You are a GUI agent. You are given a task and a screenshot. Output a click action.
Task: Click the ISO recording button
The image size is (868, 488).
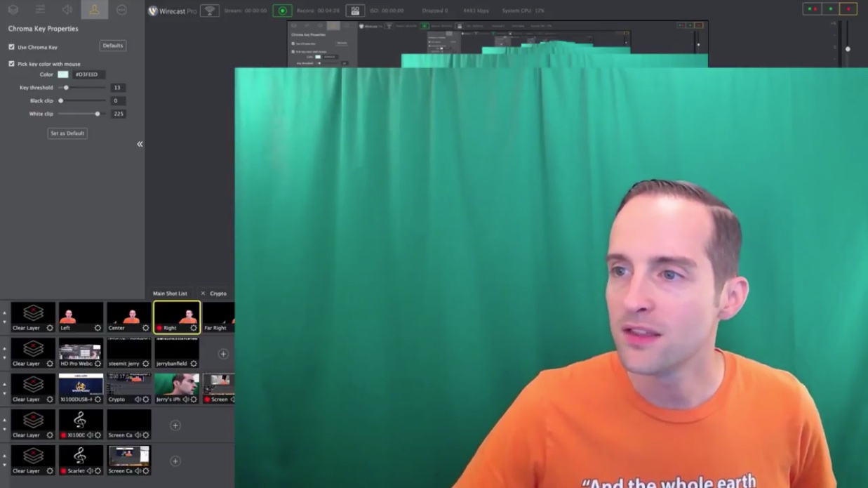[355, 11]
